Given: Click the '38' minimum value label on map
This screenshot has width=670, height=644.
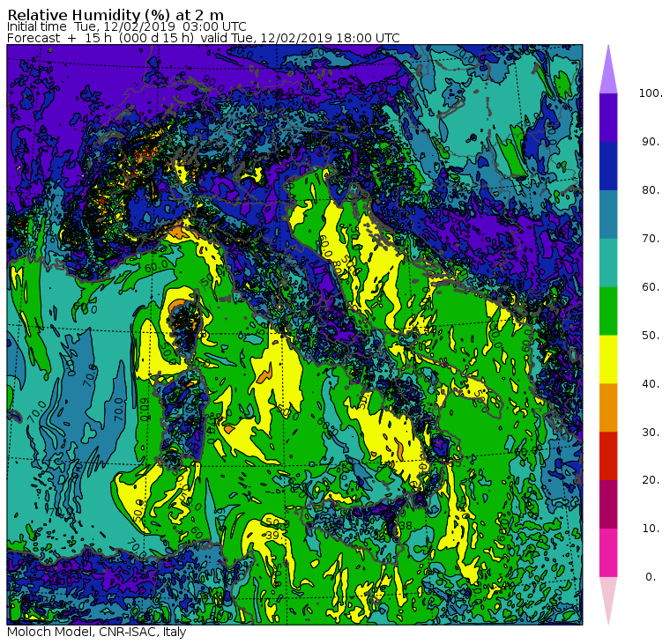Looking at the screenshot, I should [406, 526].
